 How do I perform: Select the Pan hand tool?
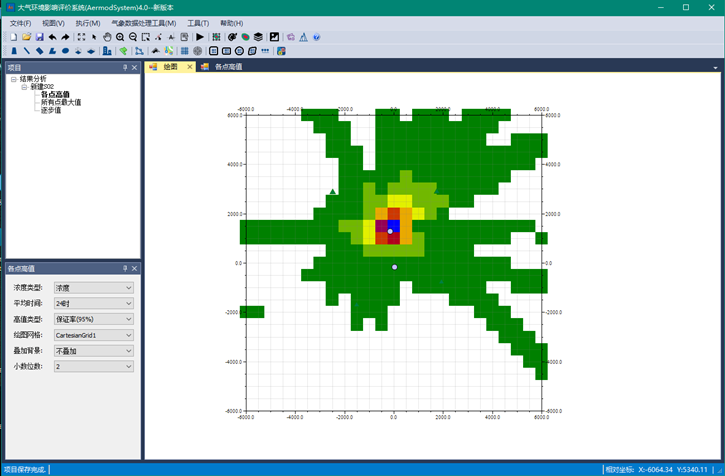[107, 37]
